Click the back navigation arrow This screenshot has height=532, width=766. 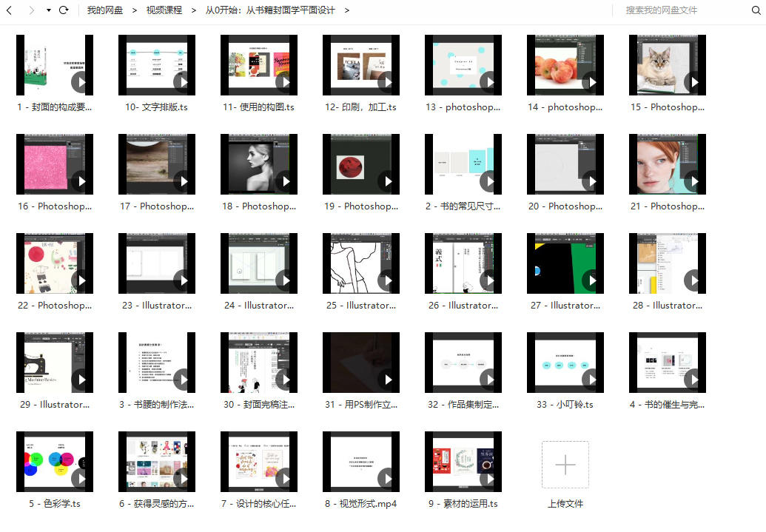[x=10, y=10]
